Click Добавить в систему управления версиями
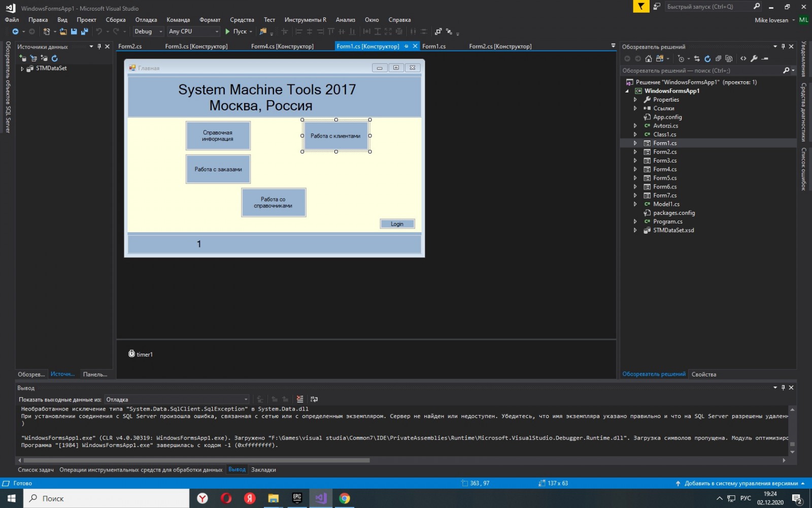 point(740,483)
